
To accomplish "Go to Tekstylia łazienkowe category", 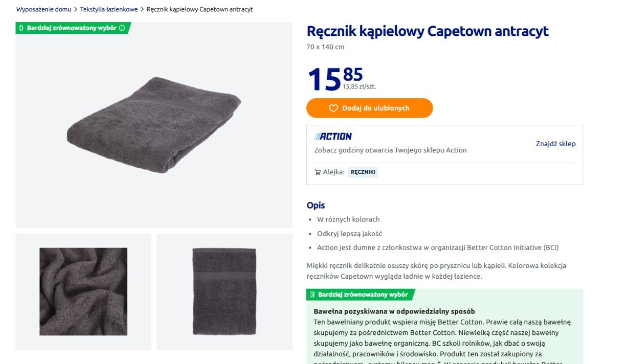I will point(109,9).
